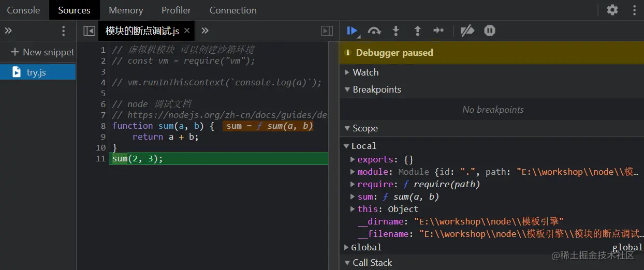Hide the navigator sidebar
The image size is (644, 270).
(89, 31)
